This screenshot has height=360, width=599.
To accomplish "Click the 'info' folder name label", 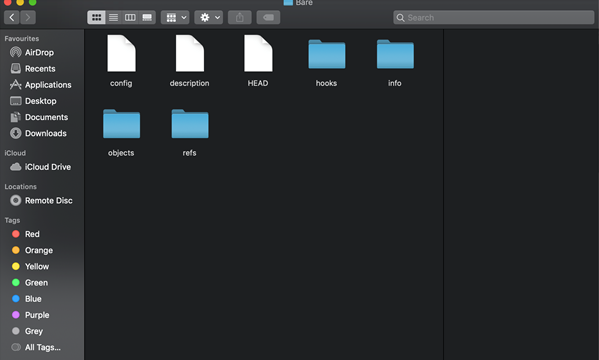I will point(395,83).
